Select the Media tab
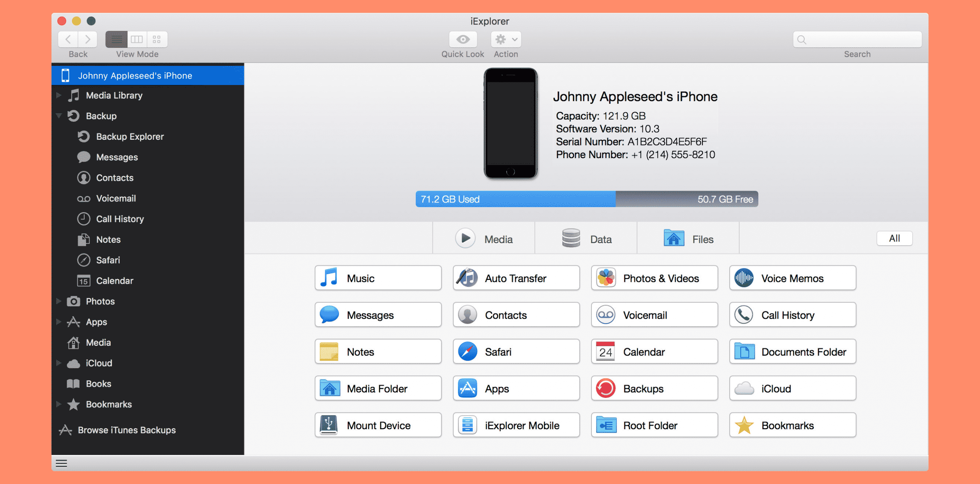980x484 pixels. point(484,238)
